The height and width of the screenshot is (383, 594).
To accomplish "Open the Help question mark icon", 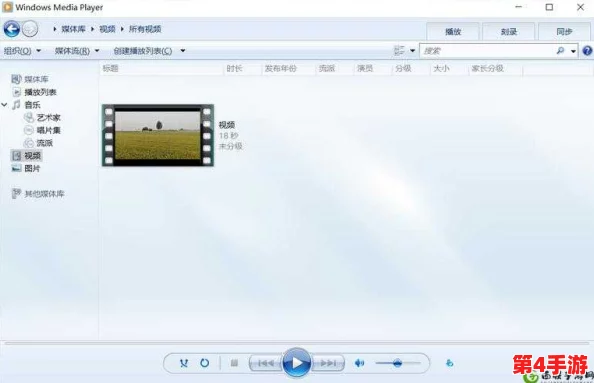I will coord(587,51).
